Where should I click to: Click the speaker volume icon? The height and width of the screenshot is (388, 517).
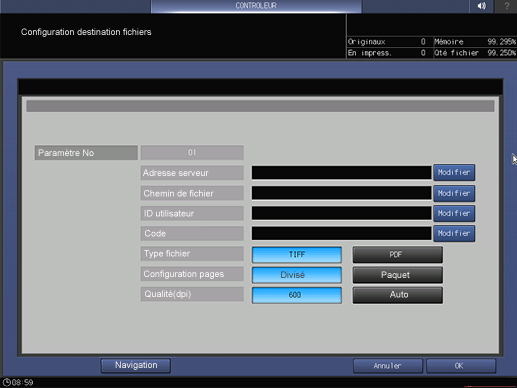(x=481, y=6)
